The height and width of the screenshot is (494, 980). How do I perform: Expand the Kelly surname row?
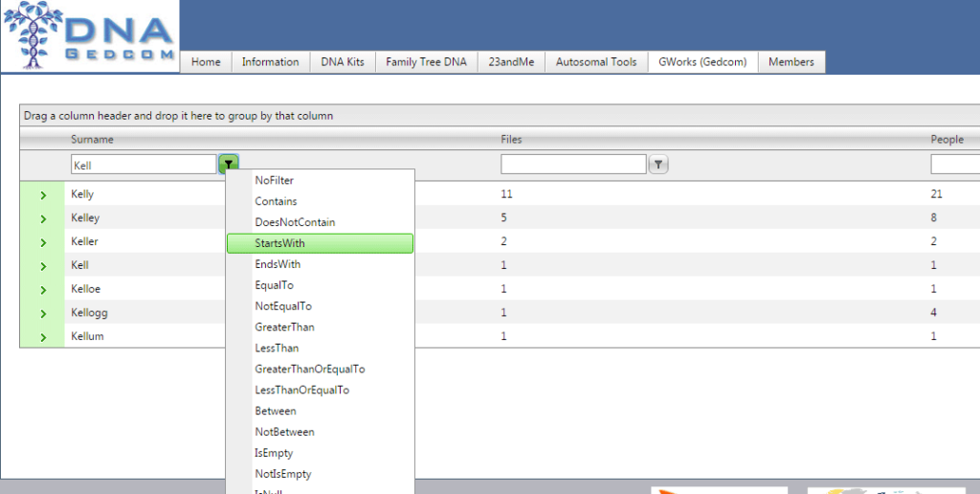[43, 194]
